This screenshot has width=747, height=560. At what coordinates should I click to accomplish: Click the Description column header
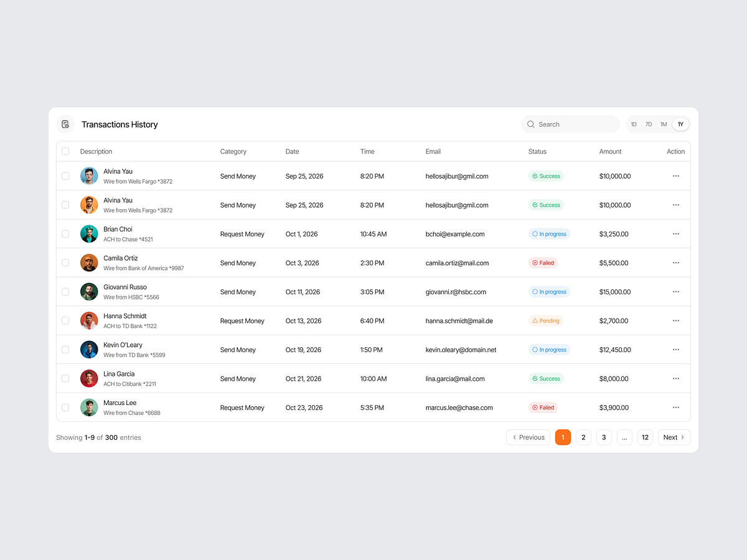96,151
